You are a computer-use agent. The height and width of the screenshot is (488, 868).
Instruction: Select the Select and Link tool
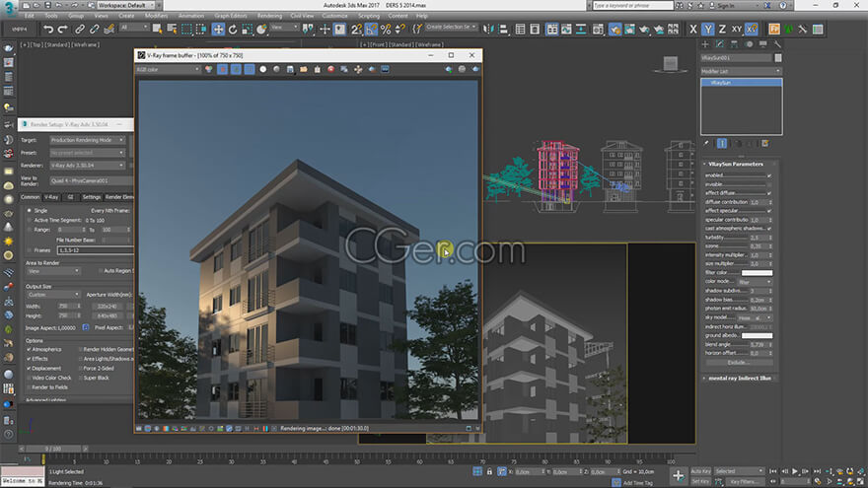[x=80, y=29]
